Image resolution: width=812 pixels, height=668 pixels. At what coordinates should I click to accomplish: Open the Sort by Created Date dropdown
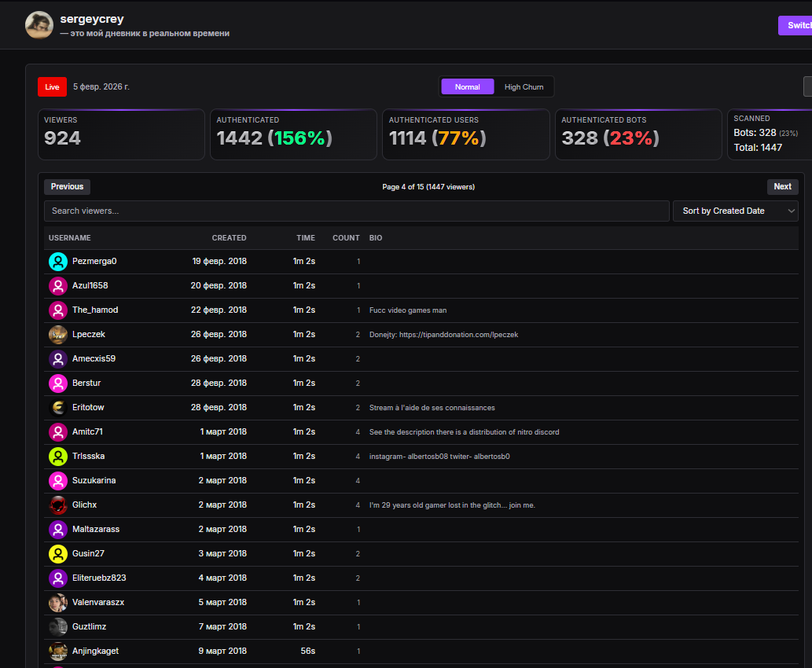[x=735, y=211]
